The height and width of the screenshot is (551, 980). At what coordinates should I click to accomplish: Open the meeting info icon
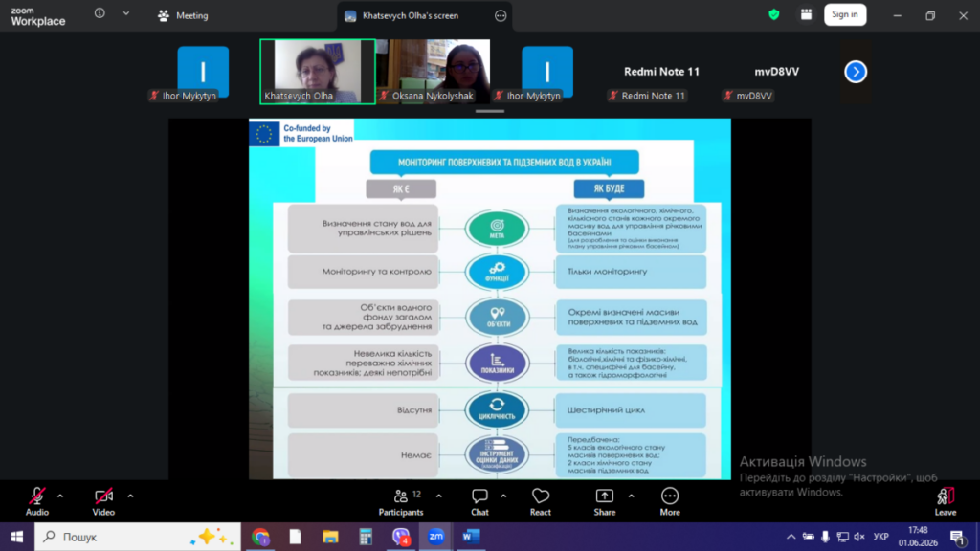(100, 13)
